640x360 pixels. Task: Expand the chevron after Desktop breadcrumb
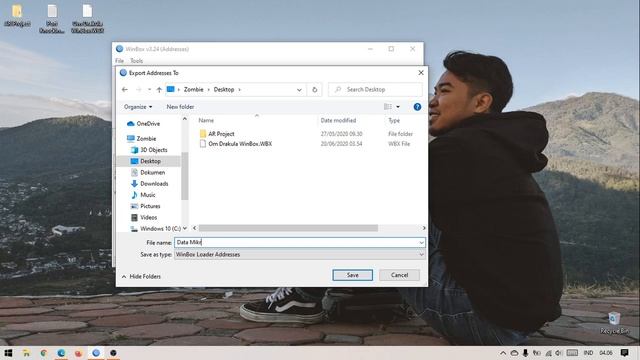[240, 89]
